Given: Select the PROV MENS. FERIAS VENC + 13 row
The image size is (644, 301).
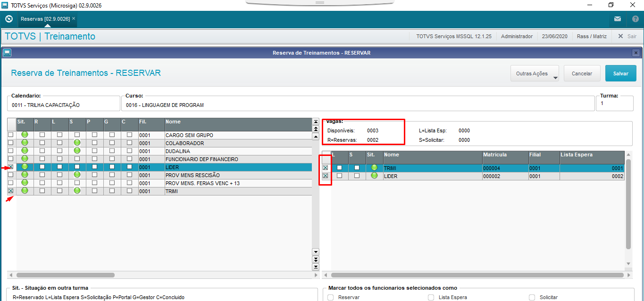Looking at the screenshot, I should (x=159, y=183).
